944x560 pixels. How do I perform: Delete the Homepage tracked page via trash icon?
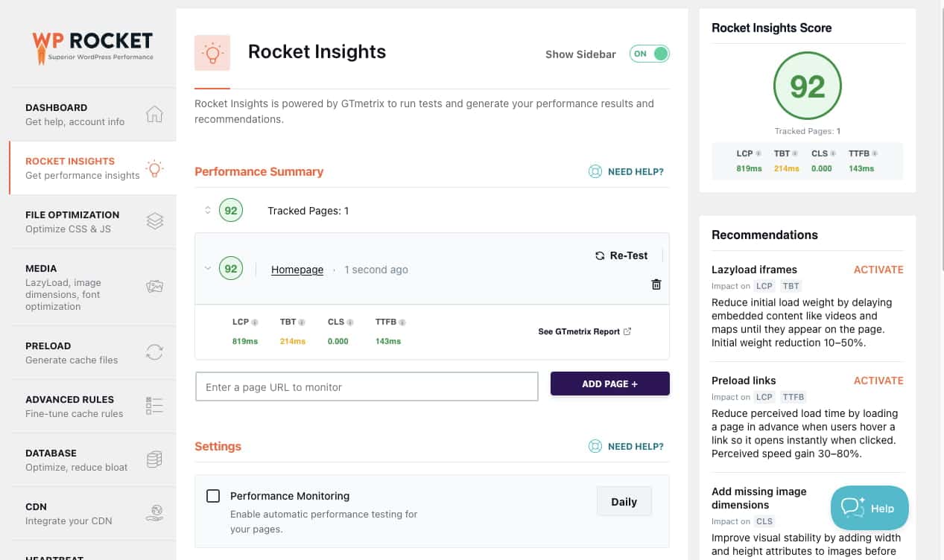pos(656,284)
